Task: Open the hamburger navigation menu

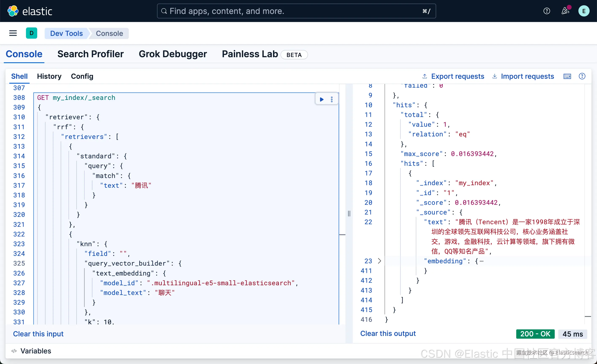Action: [x=13, y=33]
